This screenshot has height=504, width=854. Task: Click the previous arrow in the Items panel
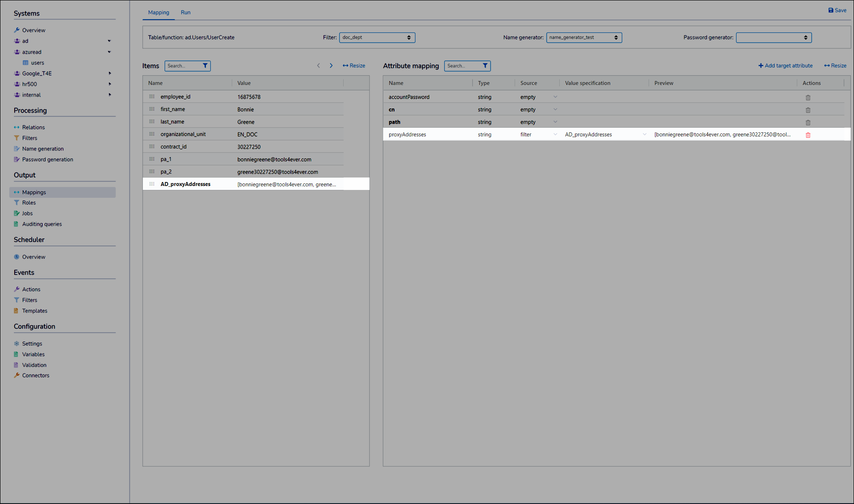[x=318, y=66]
